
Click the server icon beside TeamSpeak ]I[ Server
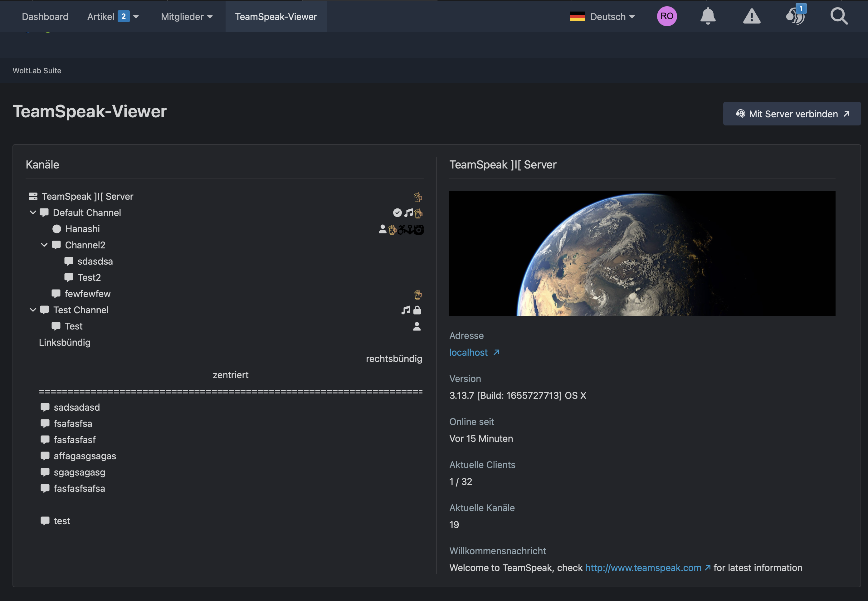pos(33,196)
